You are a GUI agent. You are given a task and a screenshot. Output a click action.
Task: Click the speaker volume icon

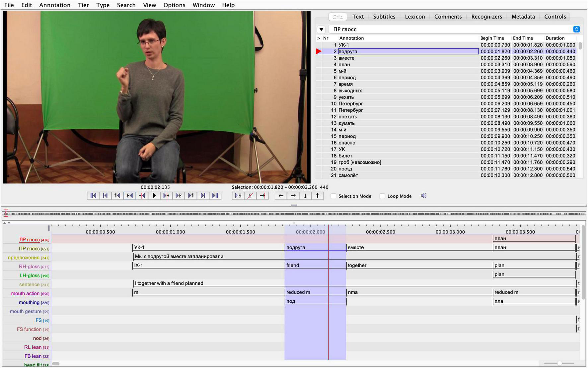pyautogui.click(x=423, y=196)
